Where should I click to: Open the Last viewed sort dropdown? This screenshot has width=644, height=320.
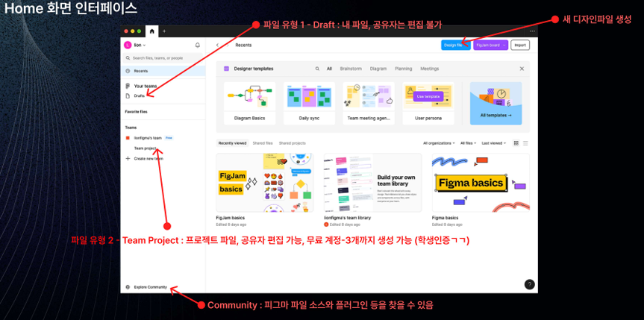(x=494, y=143)
